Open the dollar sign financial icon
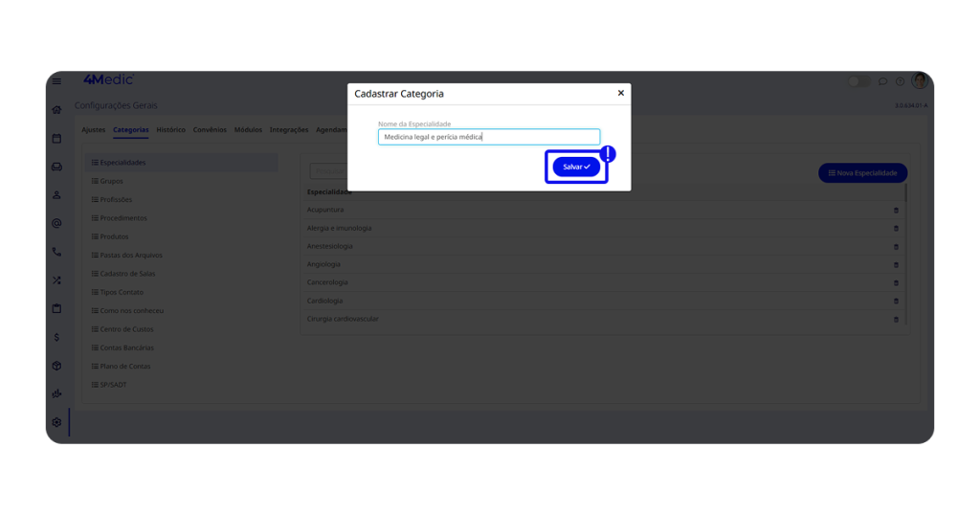 (x=56, y=337)
